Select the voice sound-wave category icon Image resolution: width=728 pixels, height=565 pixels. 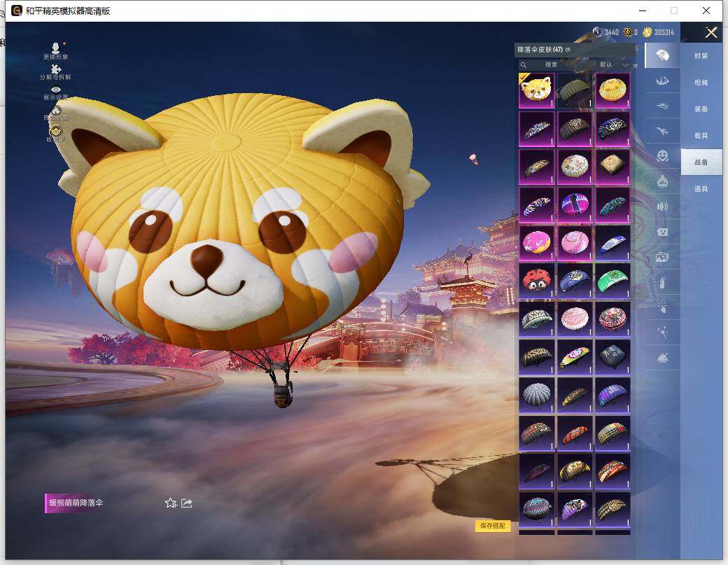[662, 207]
